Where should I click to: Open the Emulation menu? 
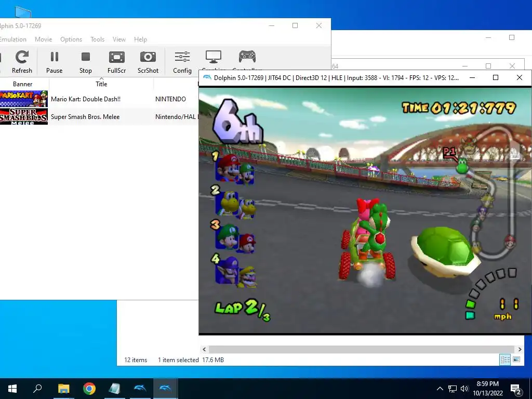pos(13,39)
